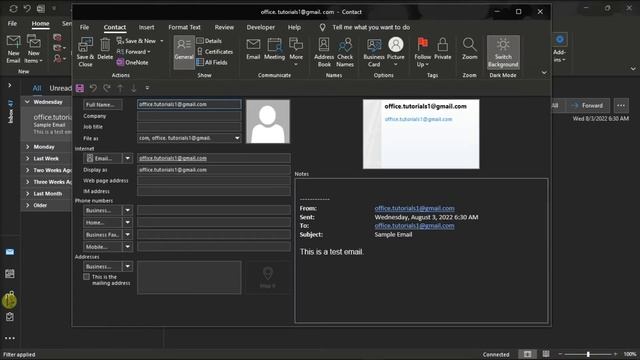
Task: Edit the Business Card
Action: click(374, 52)
